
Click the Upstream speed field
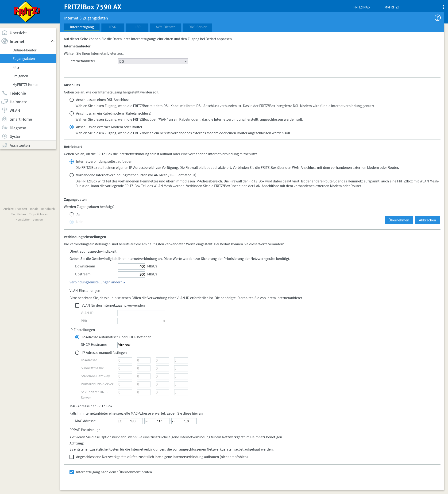click(x=131, y=274)
